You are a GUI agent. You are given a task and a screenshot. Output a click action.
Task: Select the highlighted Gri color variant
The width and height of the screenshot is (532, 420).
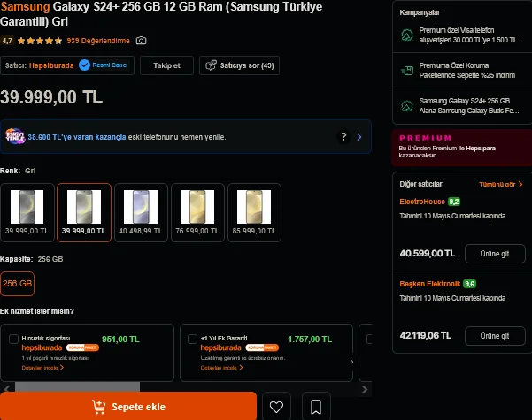pyautogui.click(x=84, y=212)
